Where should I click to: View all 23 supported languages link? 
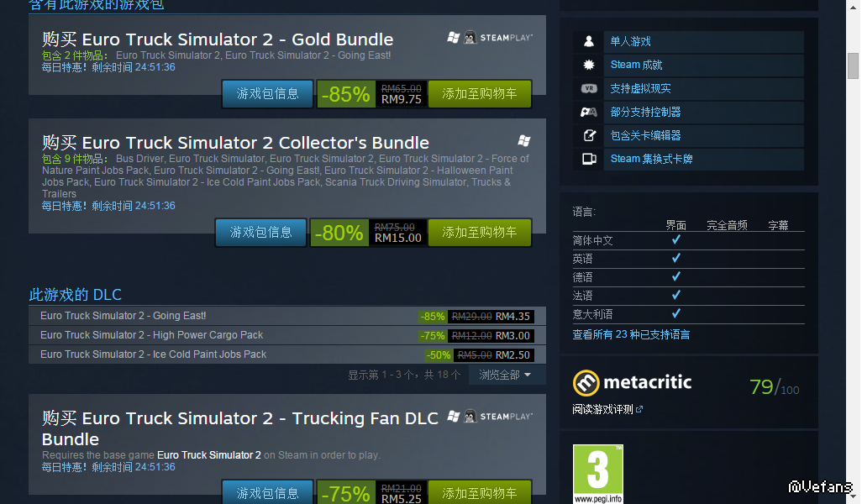[x=631, y=334]
